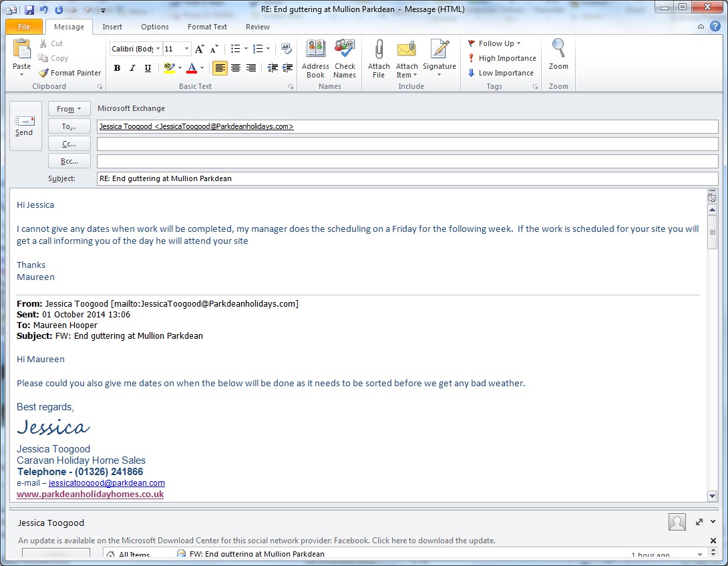This screenshot has height=566, width=728.
Task: Attach a file with the paperclip icon
Action: 379,59
